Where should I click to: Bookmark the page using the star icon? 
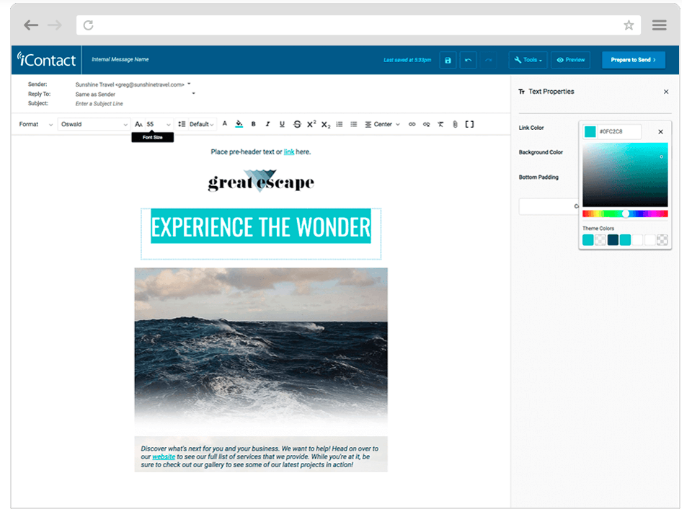click(629, 25)
